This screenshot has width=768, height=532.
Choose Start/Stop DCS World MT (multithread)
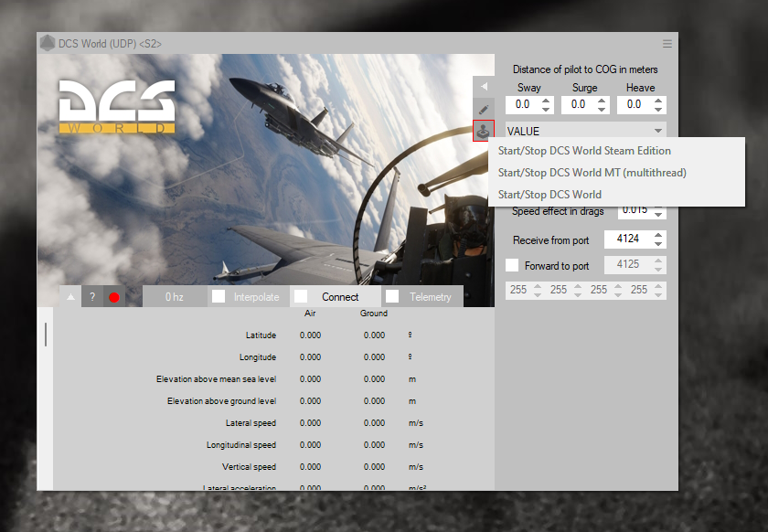[x=592, y=173]
